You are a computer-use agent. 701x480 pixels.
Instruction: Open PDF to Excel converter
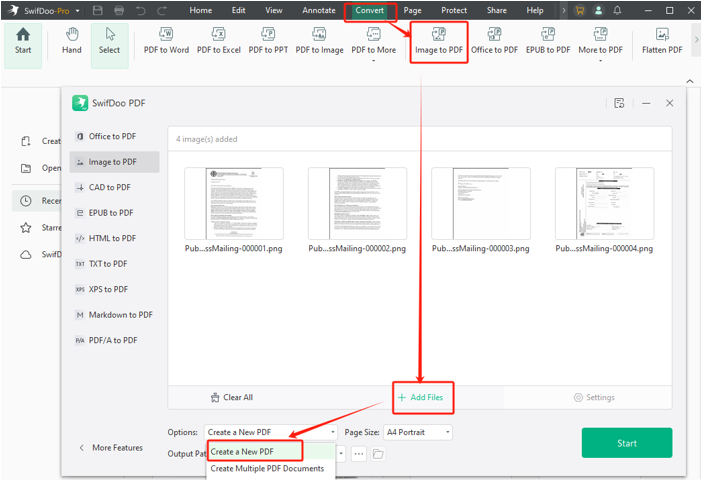[219, 41]
